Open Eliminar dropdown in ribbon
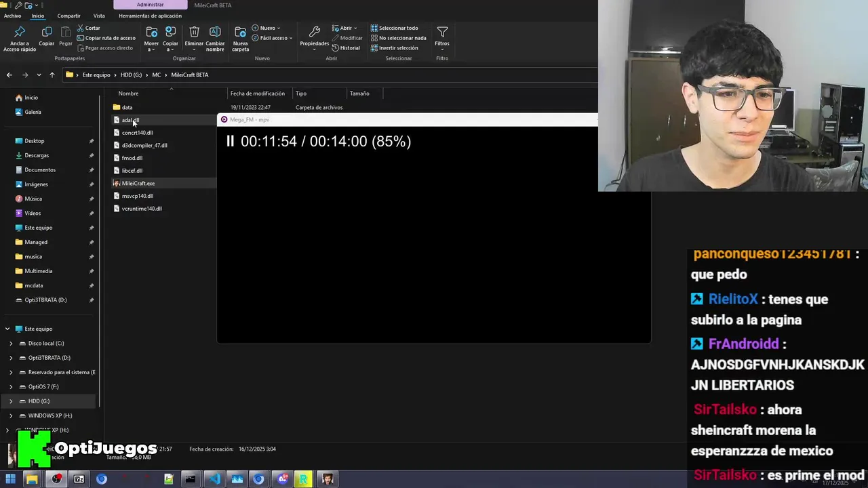The width and height of the screenshot is (868, 488). click(194, 39)
